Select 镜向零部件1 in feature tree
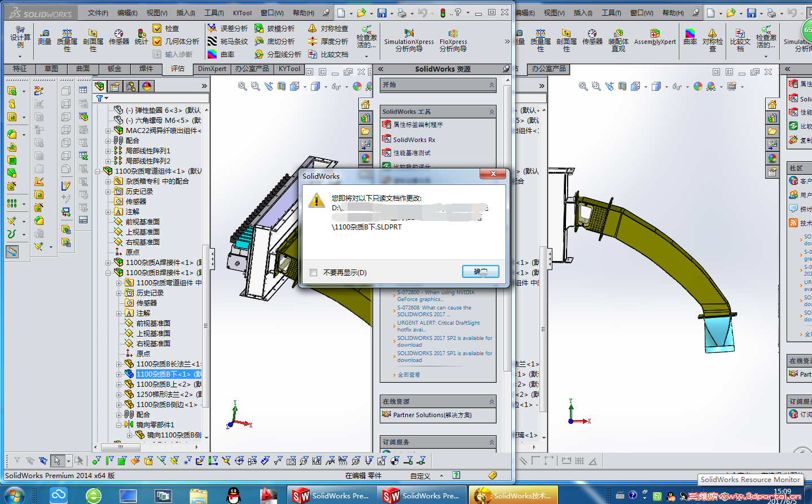 [155, 425]
